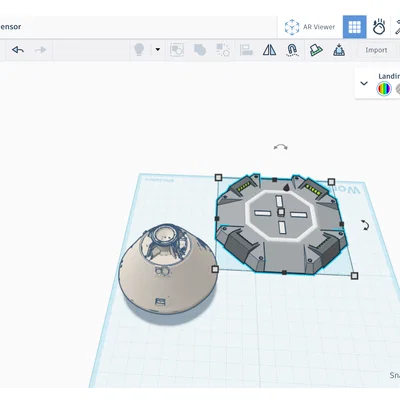
Task: Select the Mirror tool with two triangles
Action: [x=269, y=50]
